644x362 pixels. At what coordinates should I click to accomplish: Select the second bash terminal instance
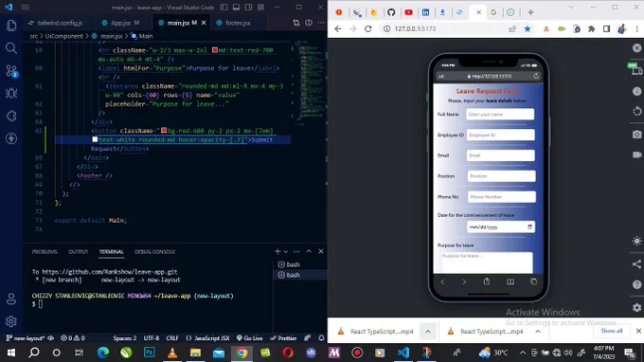(300, 275)
